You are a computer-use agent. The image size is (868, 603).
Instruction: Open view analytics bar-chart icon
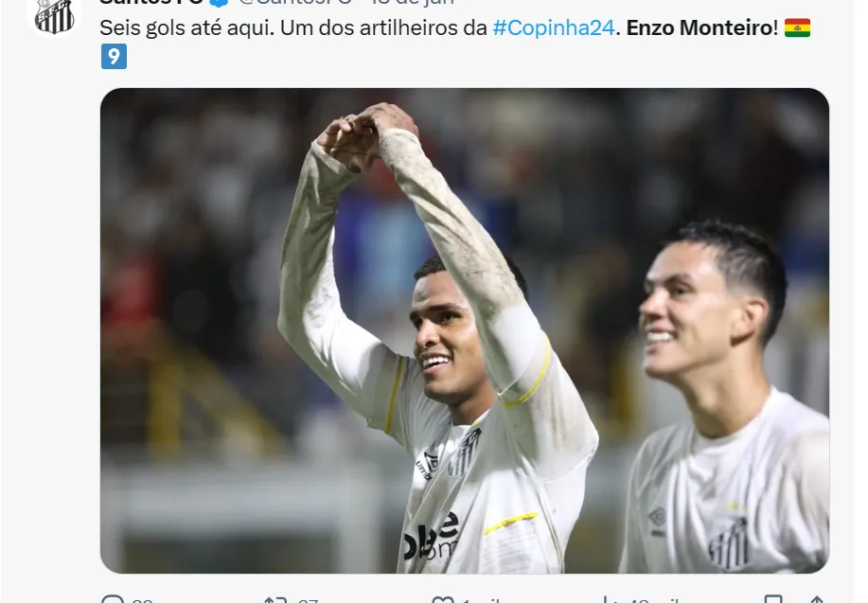coord(610,599)
